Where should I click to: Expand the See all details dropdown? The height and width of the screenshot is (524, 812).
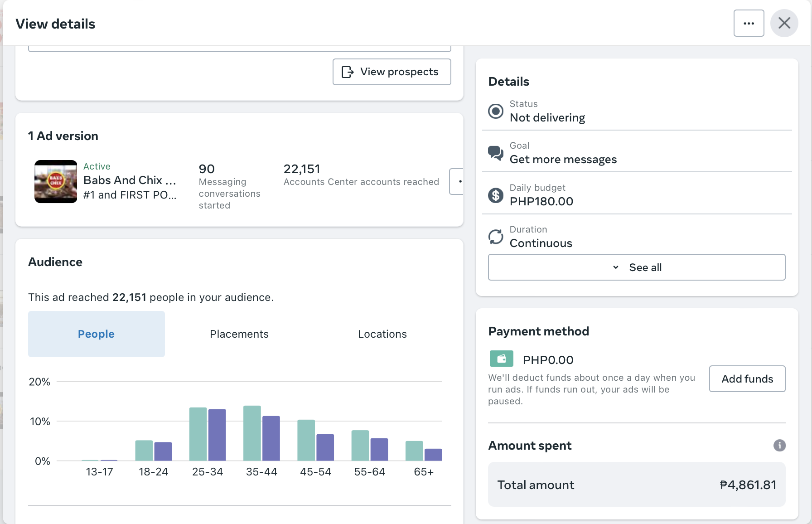point(636,267)
